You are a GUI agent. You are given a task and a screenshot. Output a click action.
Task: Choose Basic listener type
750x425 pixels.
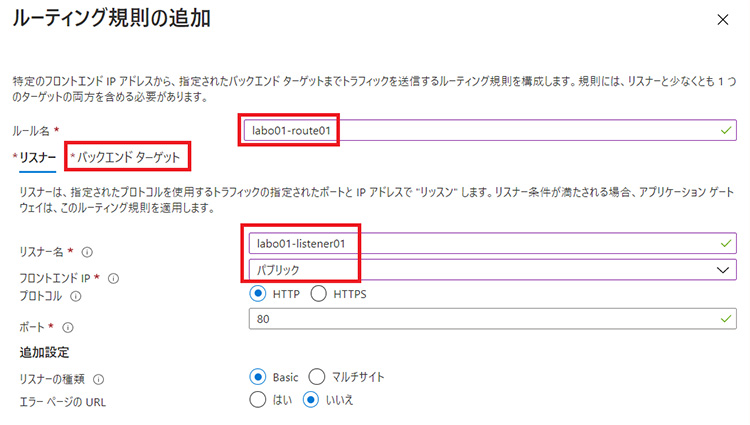(x=257, y=377)
